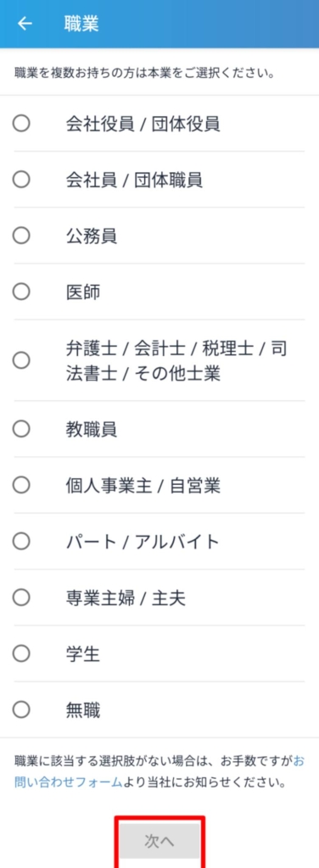Select the 医師 radio button

pos(21,292)
